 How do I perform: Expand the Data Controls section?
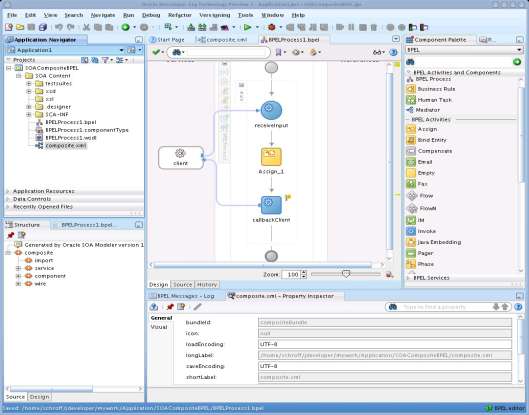click(8, 199)
